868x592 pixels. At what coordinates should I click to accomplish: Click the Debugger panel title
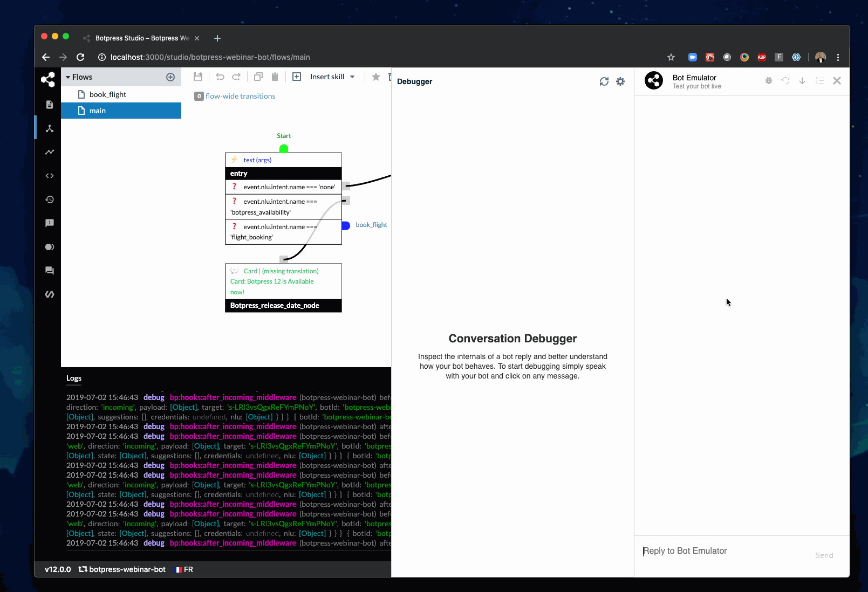pyautogui.click(x=414, y=81)
